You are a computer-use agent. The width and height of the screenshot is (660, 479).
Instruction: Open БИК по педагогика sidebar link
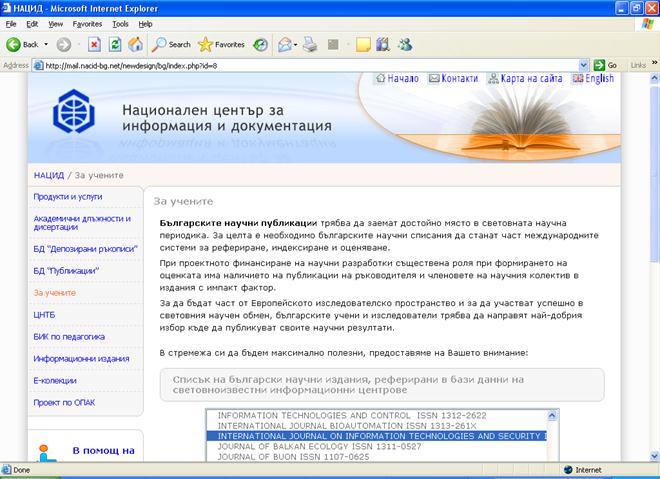[69, 337]
